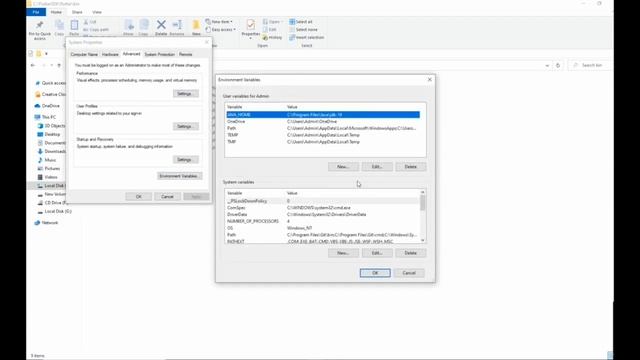The width and height of the screenshot is (640, 360).
Task: Select TEMP row in user variables list
Action: pos(323,135)
